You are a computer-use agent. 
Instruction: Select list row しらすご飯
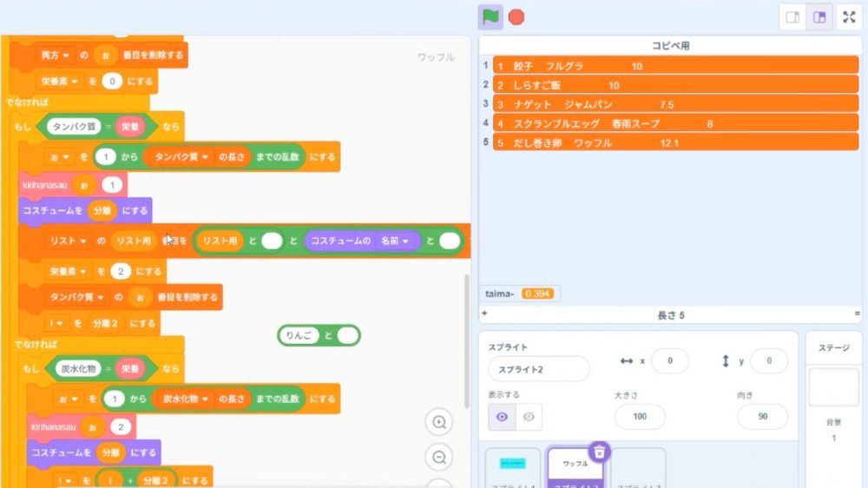click(x=675, y=85)
